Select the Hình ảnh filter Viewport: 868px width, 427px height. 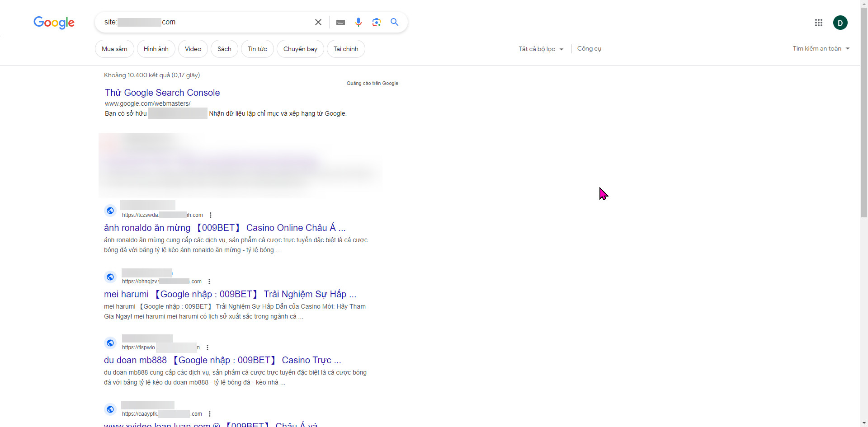pos(156,49)
